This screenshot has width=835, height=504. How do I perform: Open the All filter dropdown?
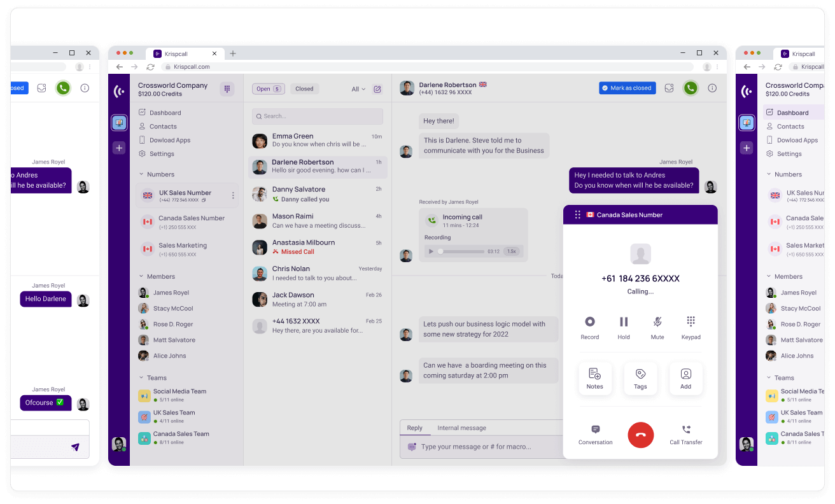click(358, 89)
